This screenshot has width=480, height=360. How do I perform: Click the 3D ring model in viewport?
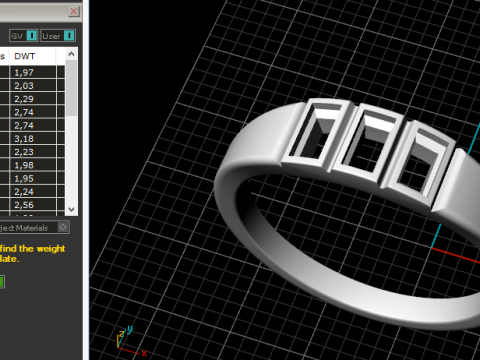[347, 213]
